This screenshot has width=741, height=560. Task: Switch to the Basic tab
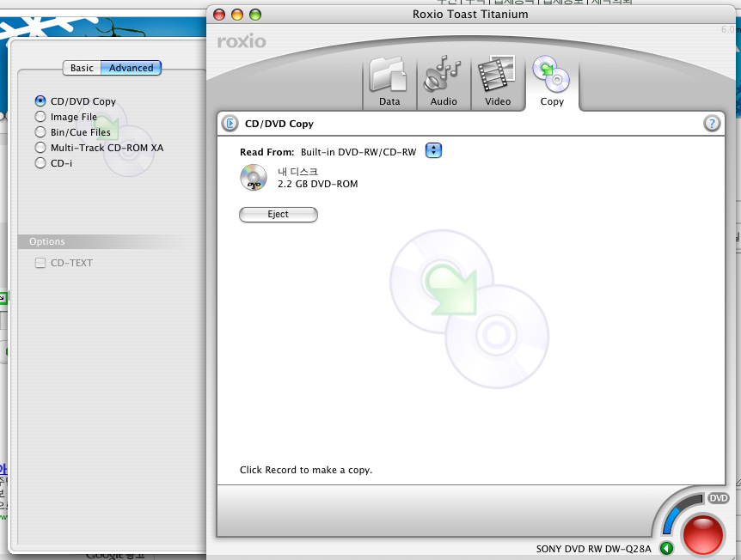pos(83,68)
